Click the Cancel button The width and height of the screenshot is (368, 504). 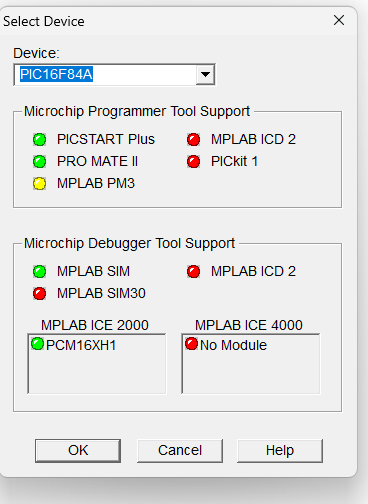180,450
